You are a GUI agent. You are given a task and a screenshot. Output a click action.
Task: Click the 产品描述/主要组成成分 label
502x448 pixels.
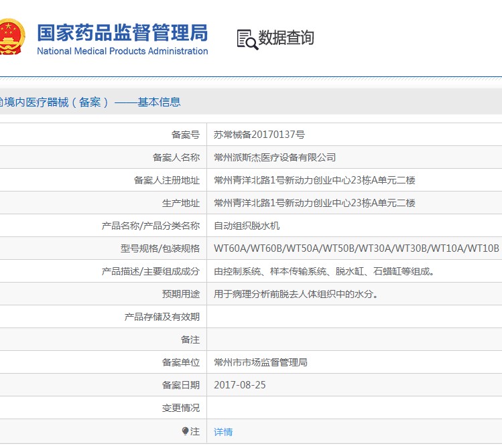coord(151,271)
